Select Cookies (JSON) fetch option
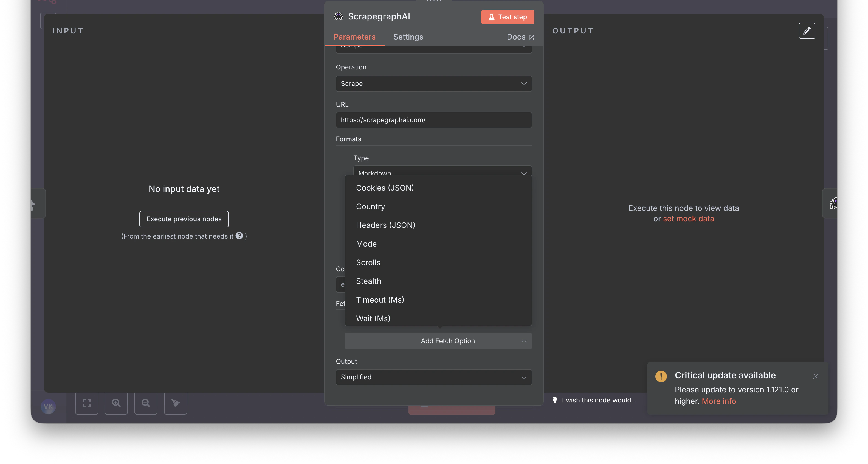This screenshot has height=464, width=868. pyautogui.click(x=438, y=188)
